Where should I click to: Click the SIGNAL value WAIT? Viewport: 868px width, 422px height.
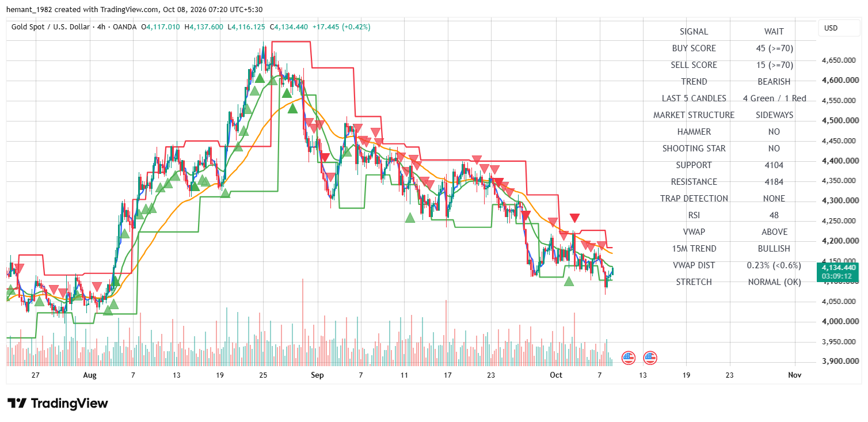tap(774, 32)
